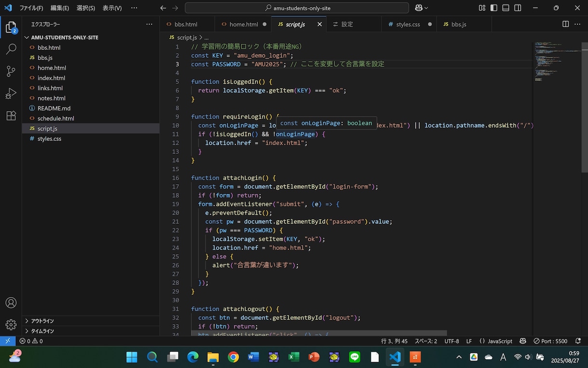Open the remote window indicator in status bar
The width and height of the screenshot is (588, 368).
[7, 341]
